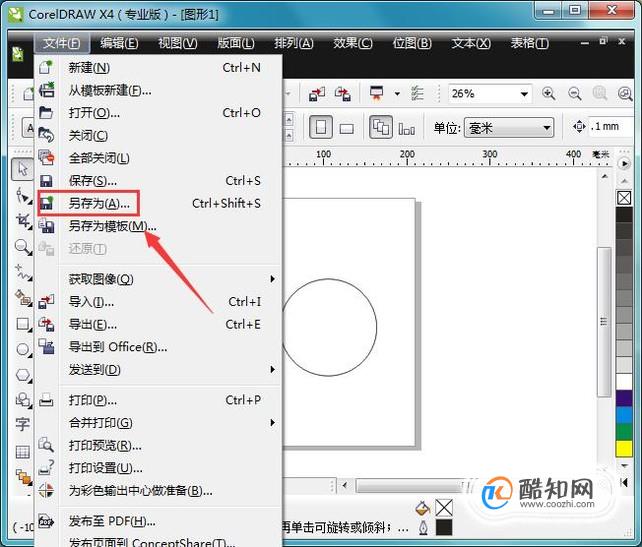Select portrait page orientation
642x547 pixels.
[x=321, y=128]
